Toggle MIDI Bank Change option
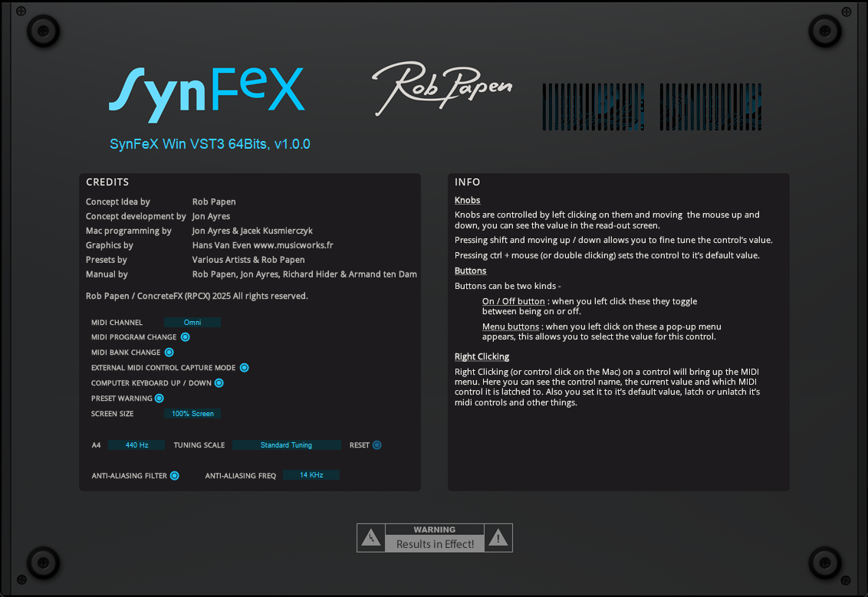This screenshot has width=868, height=597. (169, 353)
